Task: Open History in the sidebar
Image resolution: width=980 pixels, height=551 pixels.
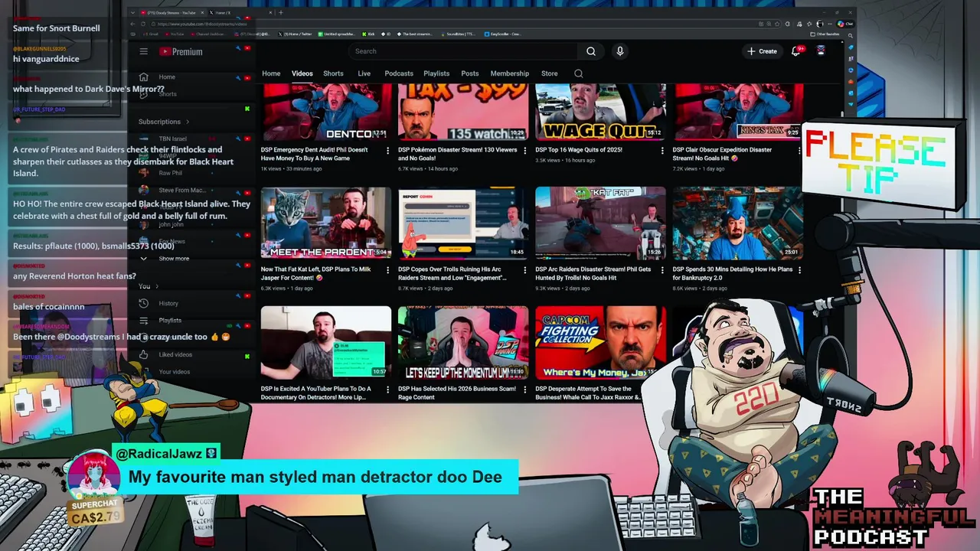Action: 168,303
